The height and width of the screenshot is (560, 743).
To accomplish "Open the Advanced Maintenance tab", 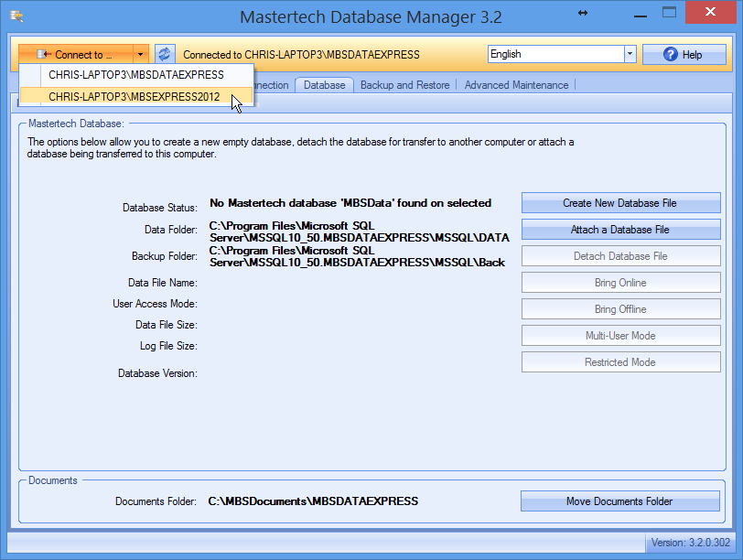I will [516, 85].
